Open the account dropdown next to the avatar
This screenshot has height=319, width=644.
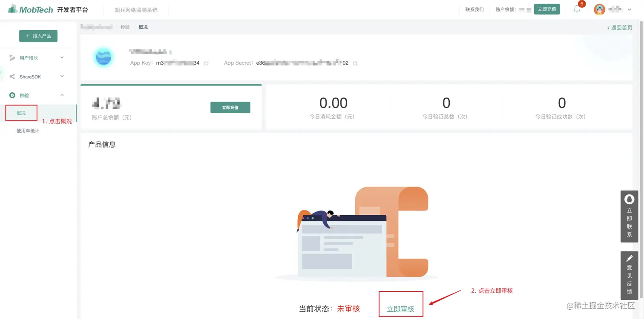point(629,9)
